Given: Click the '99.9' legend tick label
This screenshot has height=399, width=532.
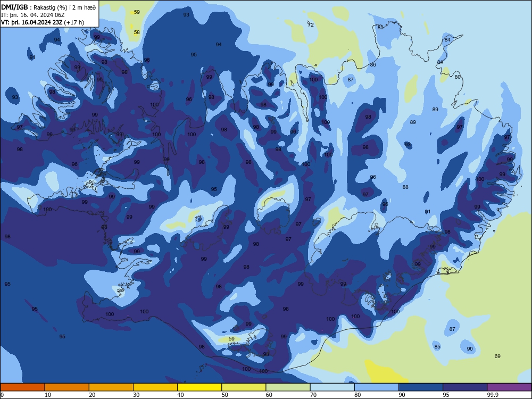Looking at the screenshot, I should [x=493, y=395].
